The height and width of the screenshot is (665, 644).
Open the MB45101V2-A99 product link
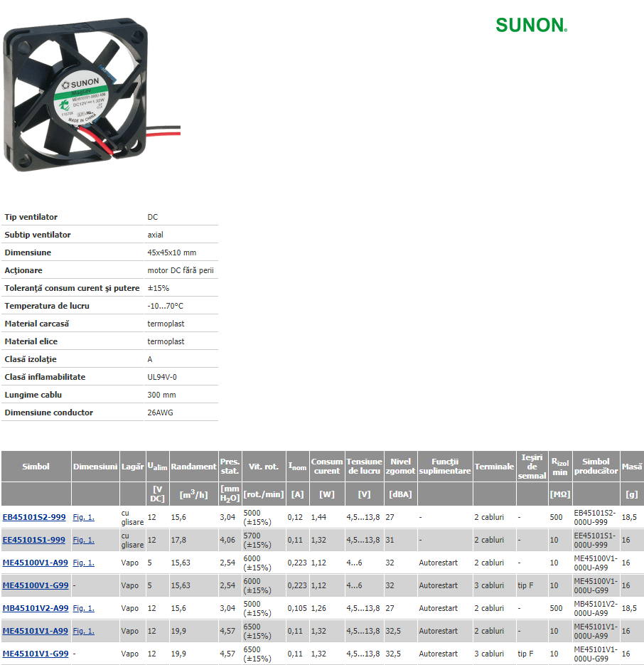click(36, 608)
